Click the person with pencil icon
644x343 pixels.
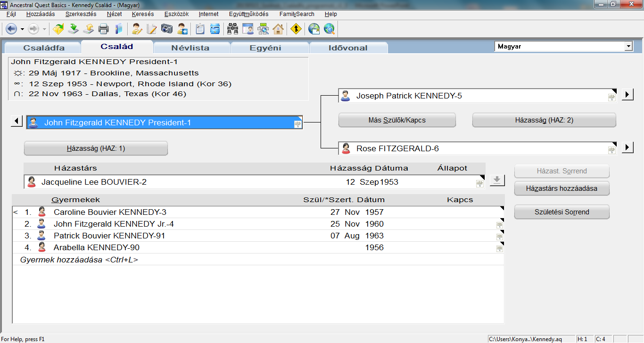(137, 29)
